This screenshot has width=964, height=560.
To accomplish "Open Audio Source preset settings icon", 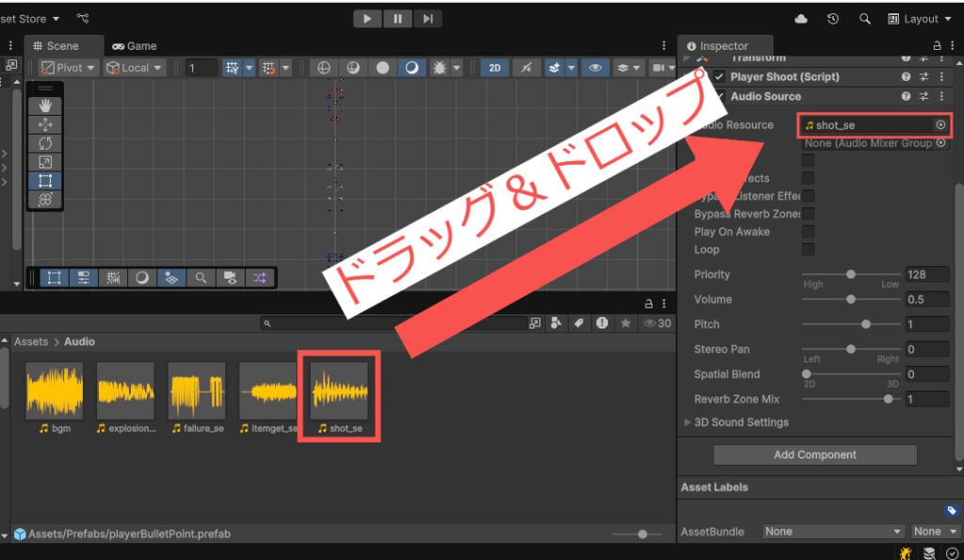I will click(x=924, y=97).
